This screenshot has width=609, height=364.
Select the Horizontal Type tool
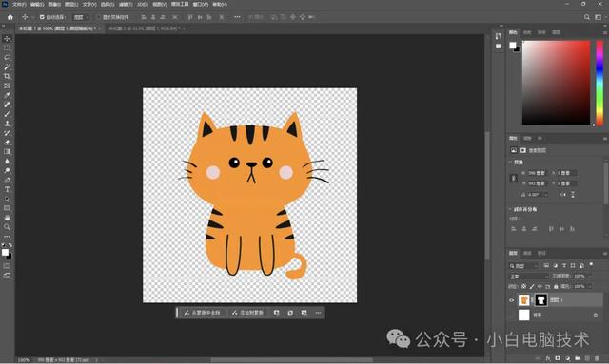7,189
